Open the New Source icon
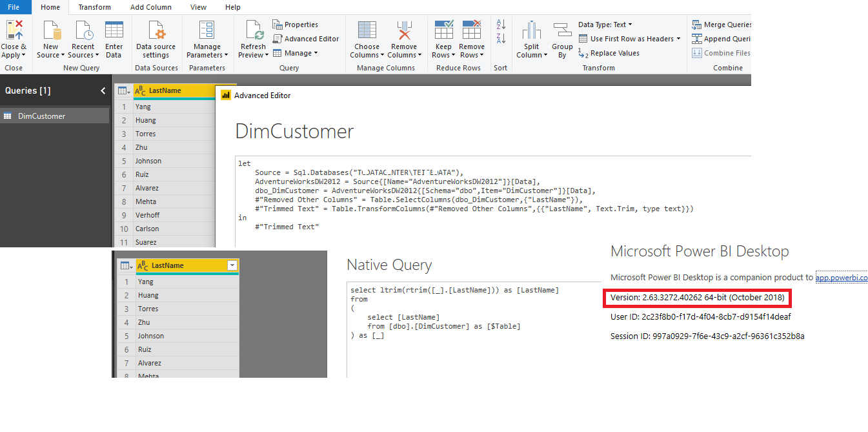The width and height of the screenshot is (868, 432). 51,30
